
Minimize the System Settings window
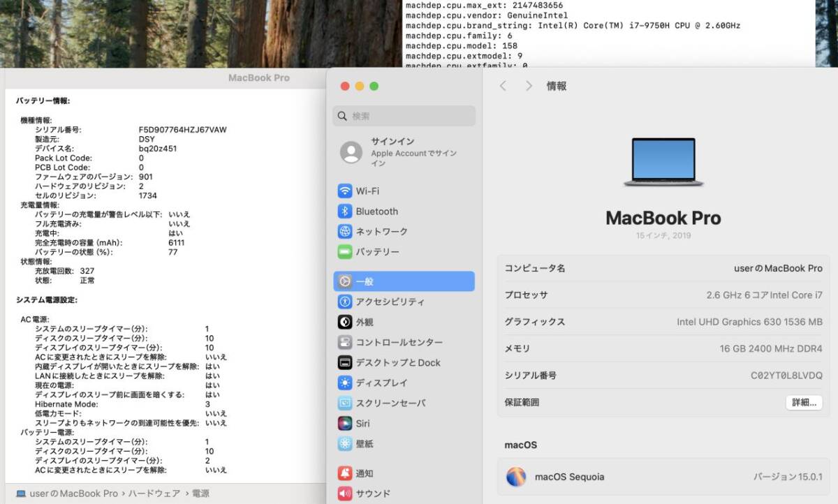tap(359, 86)
